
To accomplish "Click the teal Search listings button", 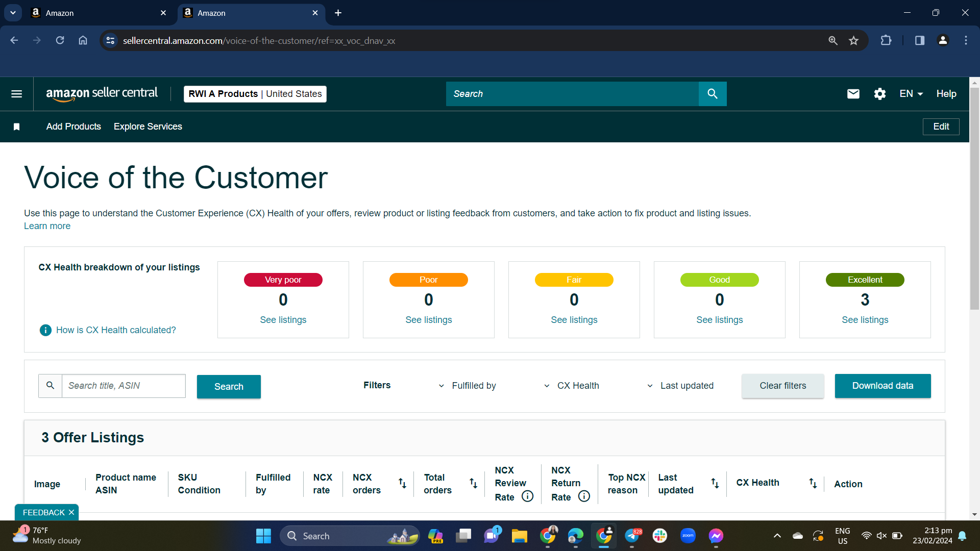I will 229,386.
